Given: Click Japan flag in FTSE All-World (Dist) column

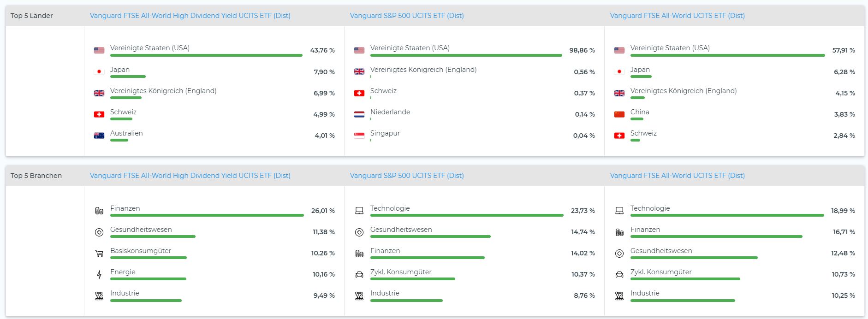Looking at the screenshot, I should (x=619, y=71).
